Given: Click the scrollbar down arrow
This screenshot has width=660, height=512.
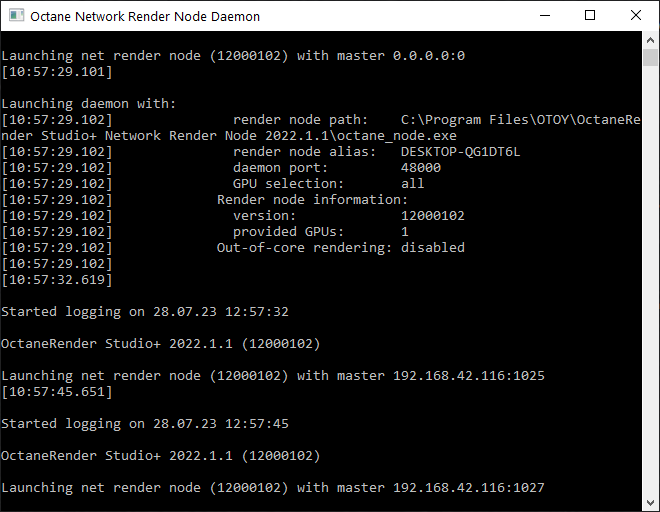Looking at the screenshot, I should point(651,503).
